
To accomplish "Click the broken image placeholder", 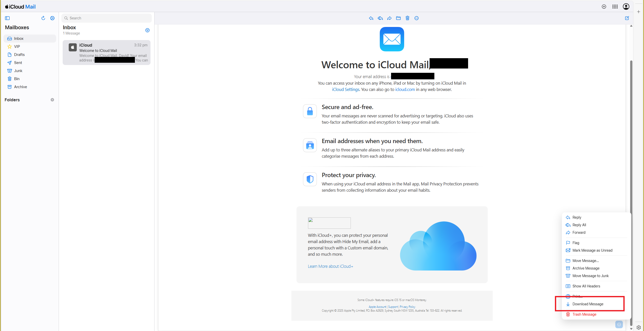I will click(x=329, y=223).
